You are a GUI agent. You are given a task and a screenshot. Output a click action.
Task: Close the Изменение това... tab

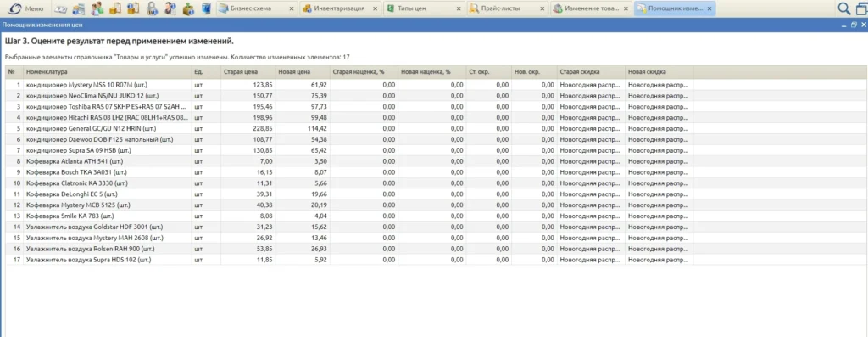point(625,8)
